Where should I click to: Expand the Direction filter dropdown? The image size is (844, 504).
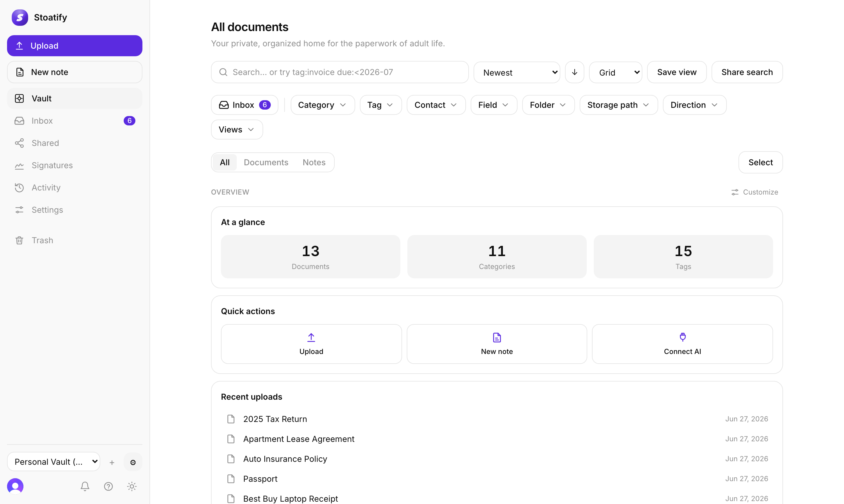pos(695,105)
